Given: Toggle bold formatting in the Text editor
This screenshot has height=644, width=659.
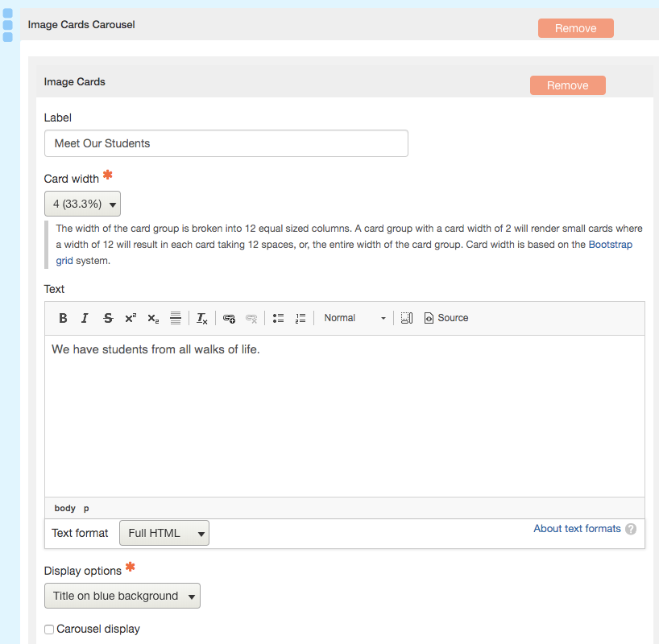Looking at the screenshot, I should click(62, 317).
